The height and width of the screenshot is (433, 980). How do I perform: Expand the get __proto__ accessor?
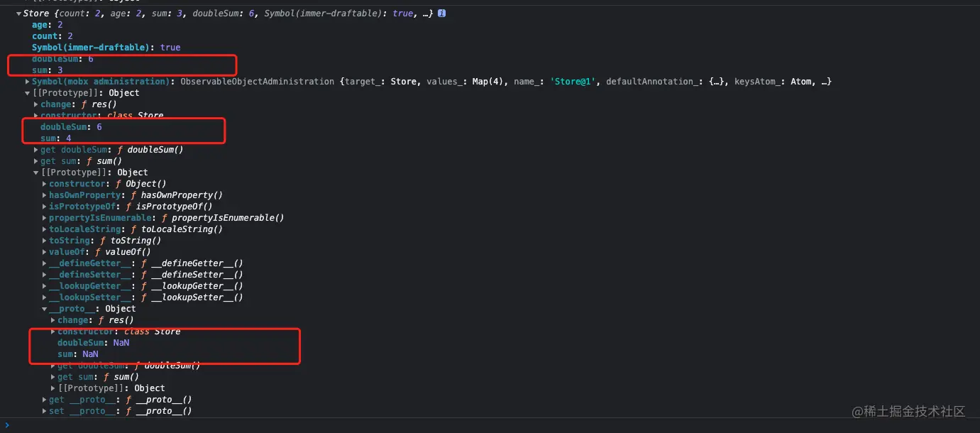pos(45,400)
